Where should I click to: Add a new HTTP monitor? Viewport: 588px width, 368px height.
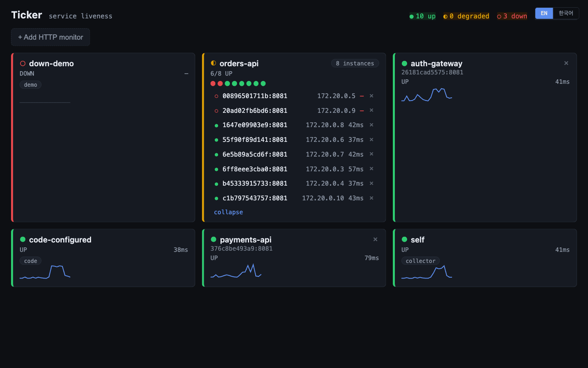(51, 37)
